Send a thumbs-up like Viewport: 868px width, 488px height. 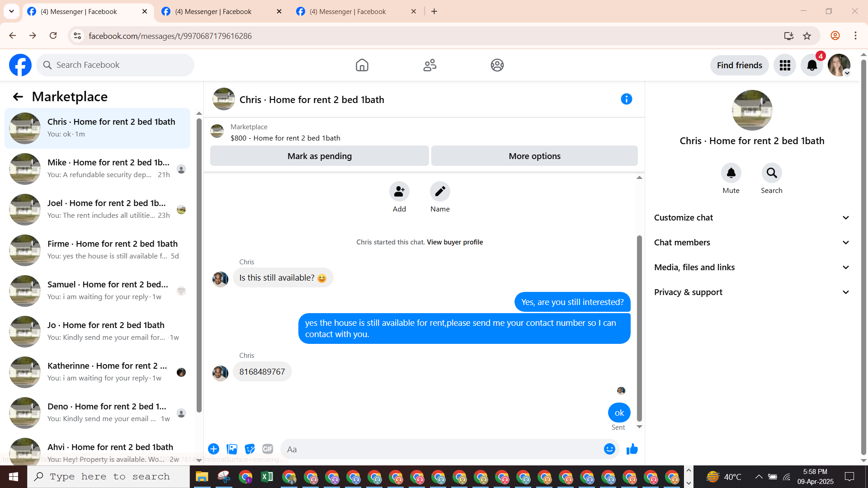pyautogui.click(x=632, y=449)
